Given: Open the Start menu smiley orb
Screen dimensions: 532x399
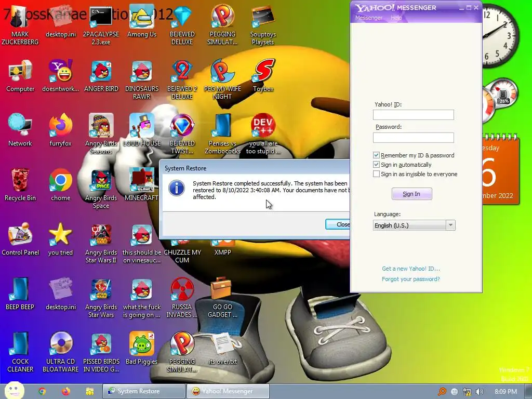Looking at the screenshot, I should click(14, 391).
